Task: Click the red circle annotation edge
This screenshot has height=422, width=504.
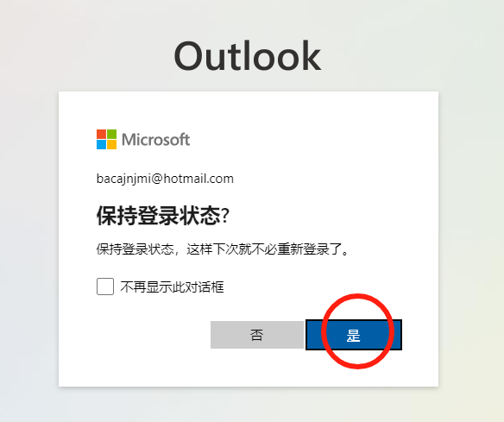Action: click(x=324, y=331)
